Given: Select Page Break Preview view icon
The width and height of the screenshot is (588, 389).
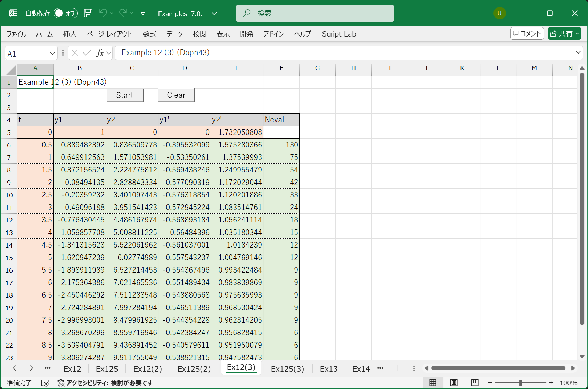Looking at the screenshot, I should (x=474, y=382).
